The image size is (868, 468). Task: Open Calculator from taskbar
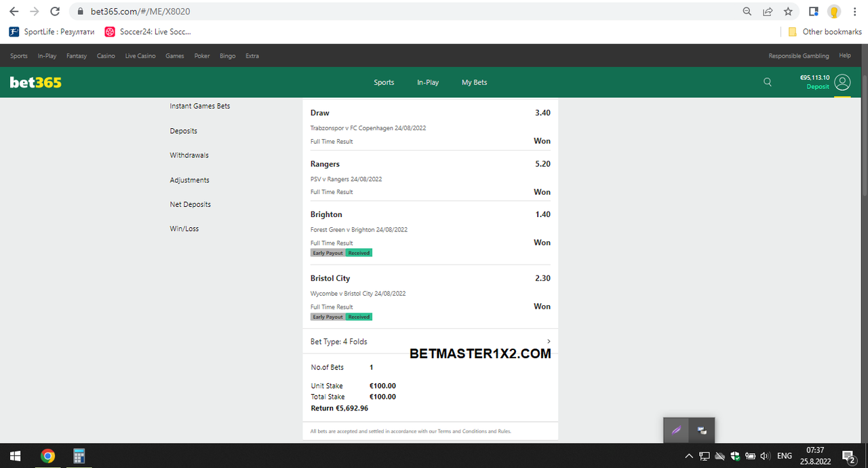point(79,456)
